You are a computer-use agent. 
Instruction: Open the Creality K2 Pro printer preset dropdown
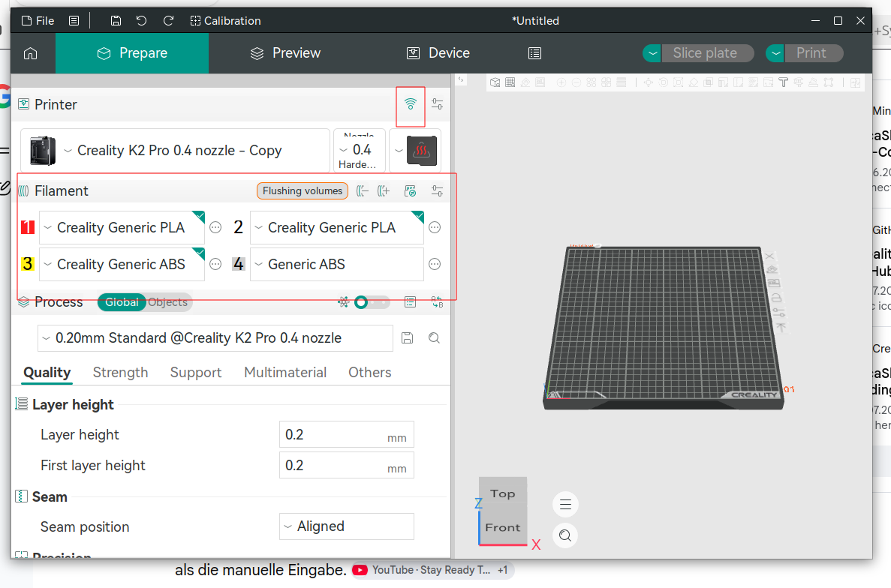tap(175, 151)
